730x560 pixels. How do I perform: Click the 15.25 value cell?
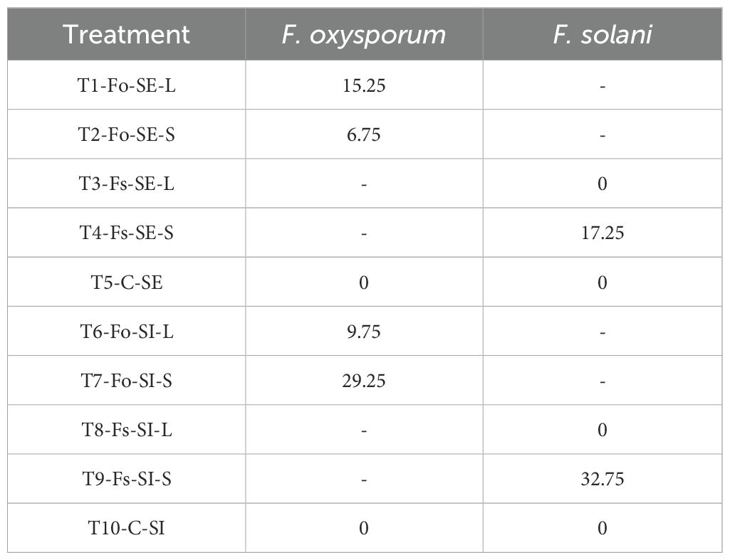click(x=363, y=85)
